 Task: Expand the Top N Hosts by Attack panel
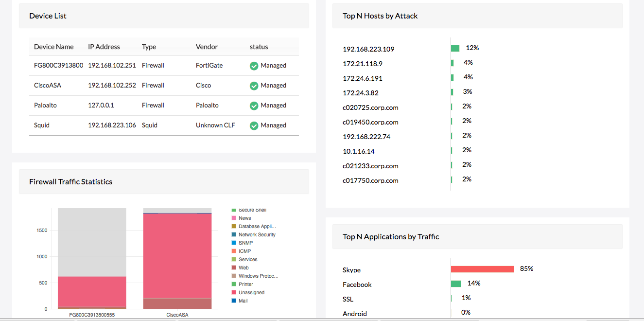coord(380,16)
